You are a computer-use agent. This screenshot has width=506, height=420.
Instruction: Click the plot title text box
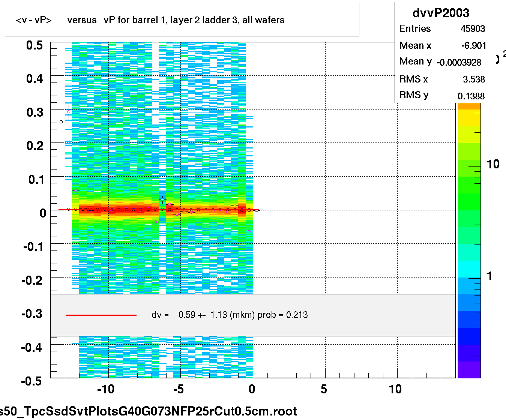pos(182,19)
